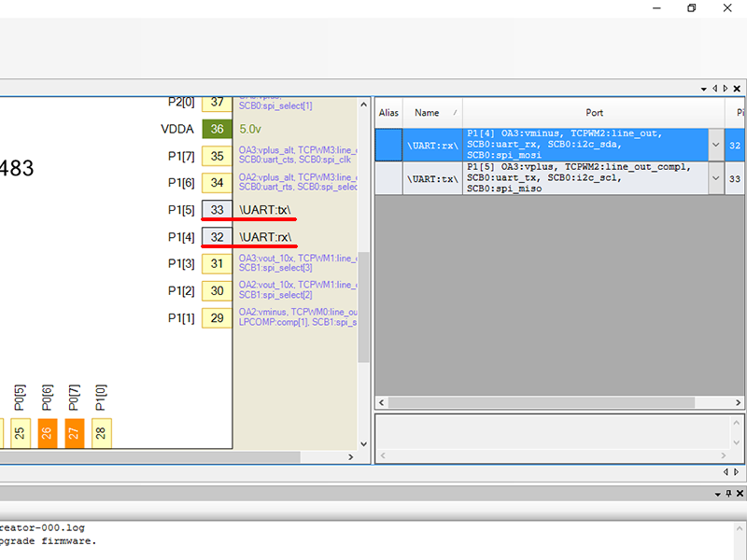Viewport: 747px width, 560px height.
Task: Select pin 35 box for P1[7]
Action: [x=217, y=156]
